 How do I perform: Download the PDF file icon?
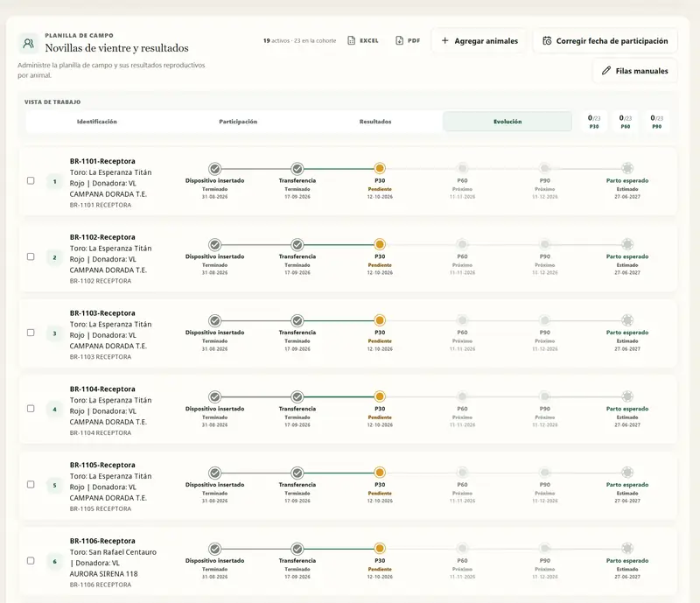(x=400, y=40)
